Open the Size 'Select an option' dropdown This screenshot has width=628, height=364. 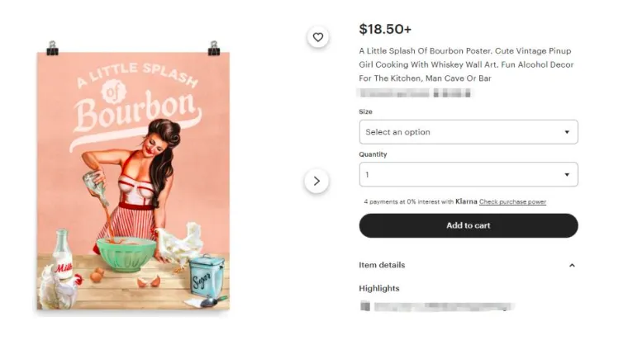468,132
